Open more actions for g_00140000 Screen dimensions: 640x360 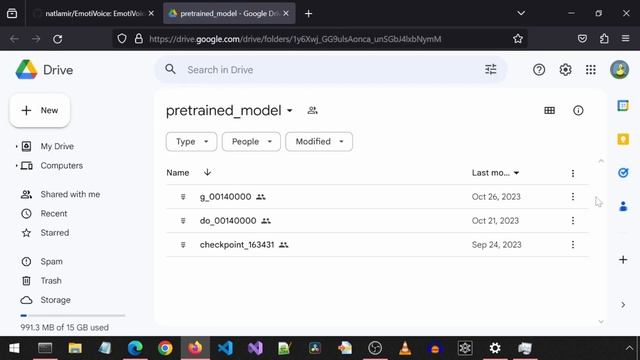click(x=573, y=197)
